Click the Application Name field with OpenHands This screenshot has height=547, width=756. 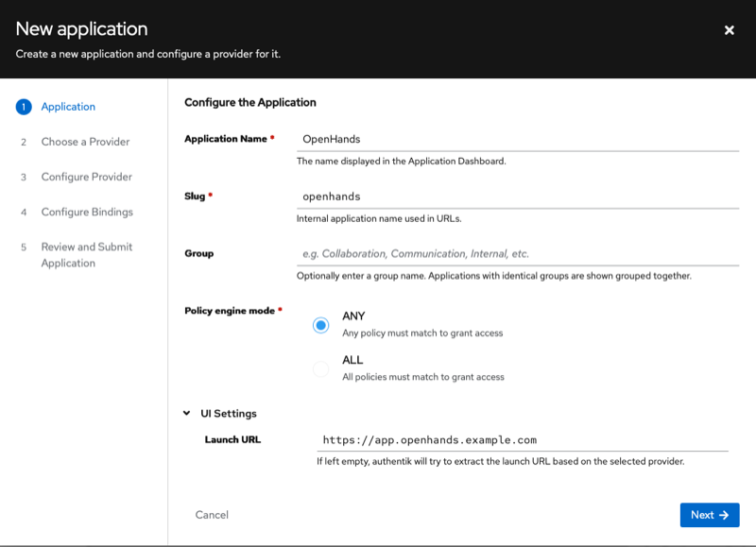517,139
